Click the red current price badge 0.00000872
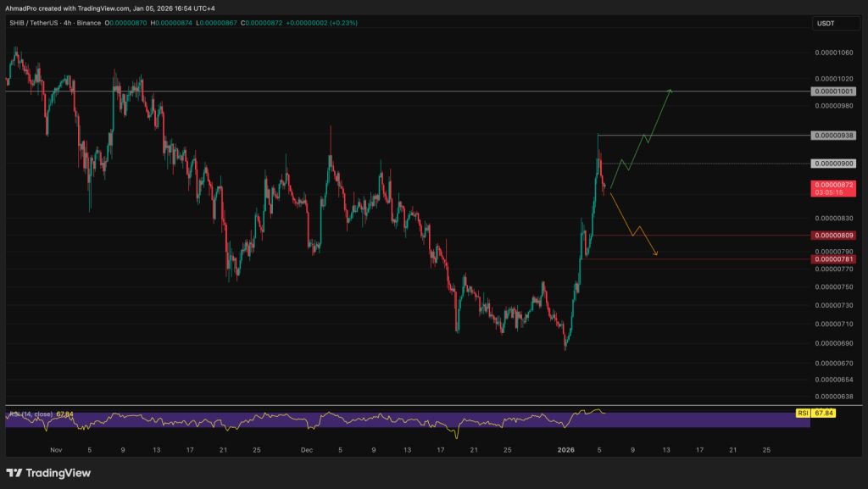 pyautogui.click(x=833, y=184)
